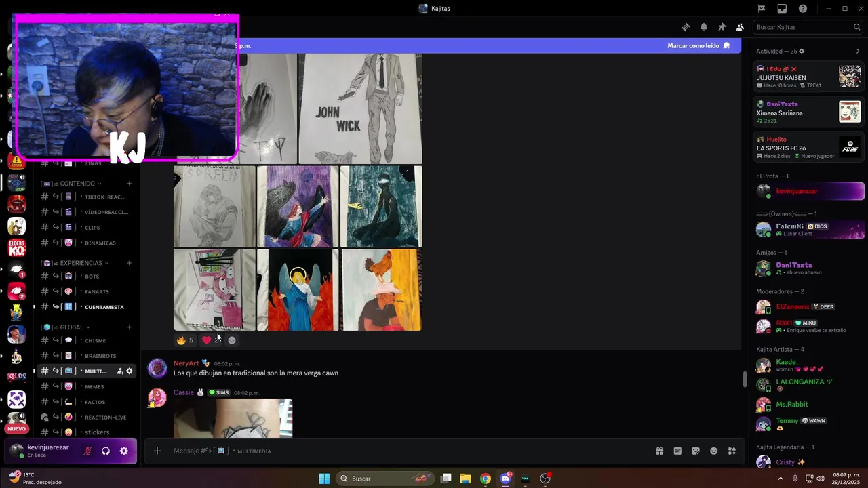Switch to the ELDERS K.O. server icon
The image size is (868, 488).
coord(16,248)
